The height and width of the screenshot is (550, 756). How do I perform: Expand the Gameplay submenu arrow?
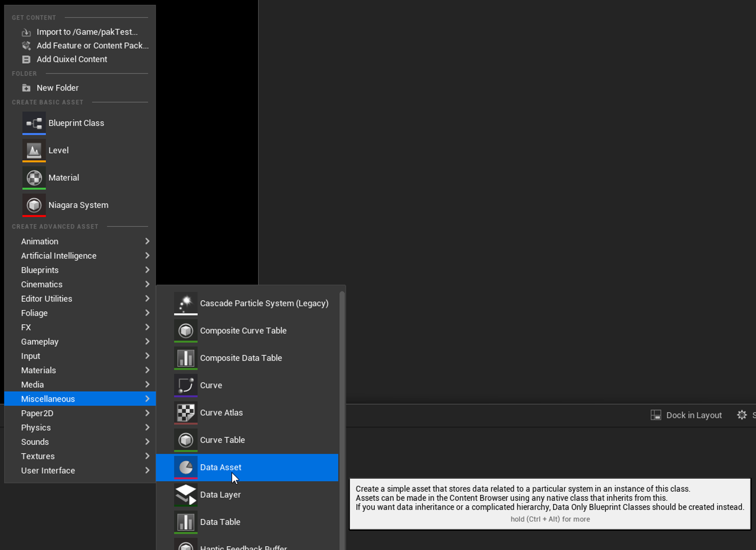(x=147, y=342)
